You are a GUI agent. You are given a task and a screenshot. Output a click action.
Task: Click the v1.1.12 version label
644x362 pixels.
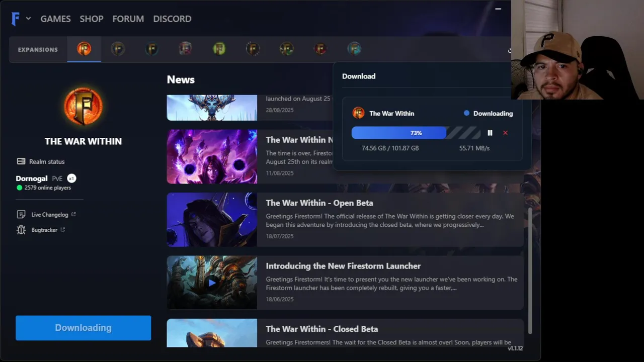coord(515,348)
